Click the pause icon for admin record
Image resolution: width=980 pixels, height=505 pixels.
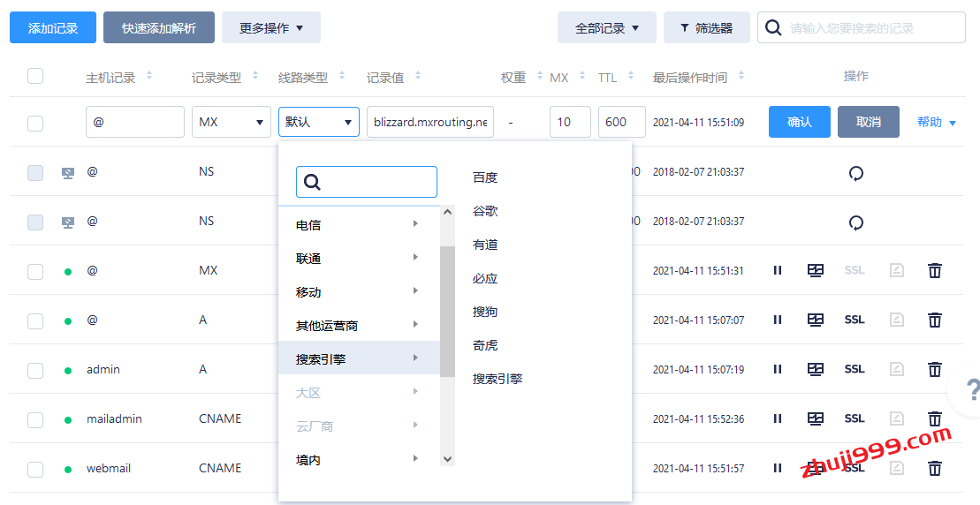(778, 369)
